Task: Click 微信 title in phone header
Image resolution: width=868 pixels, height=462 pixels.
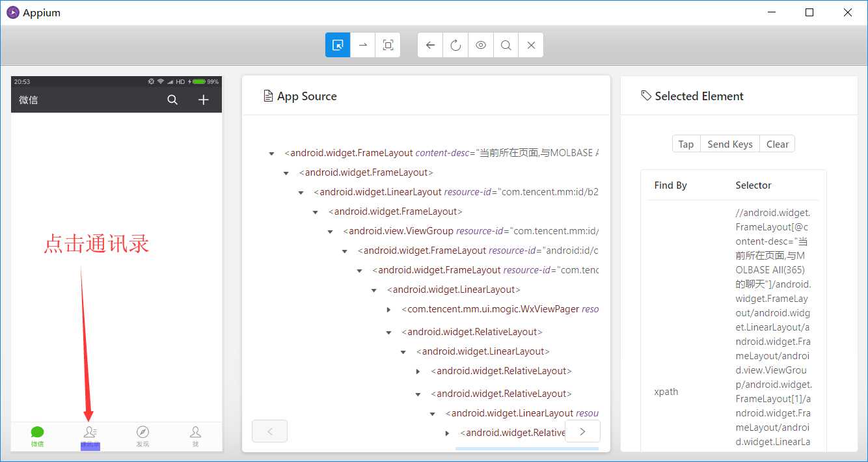Action: point(29,100)
